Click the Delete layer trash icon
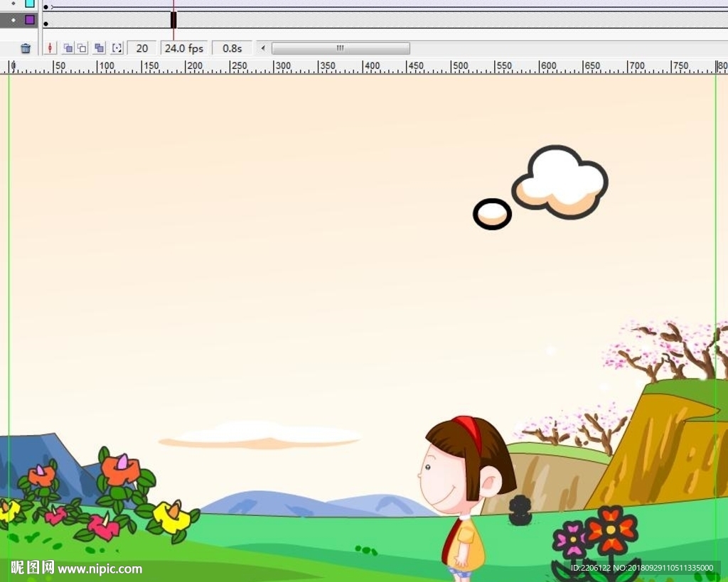This screenshot has width=728, height=582. click(26, 48)
